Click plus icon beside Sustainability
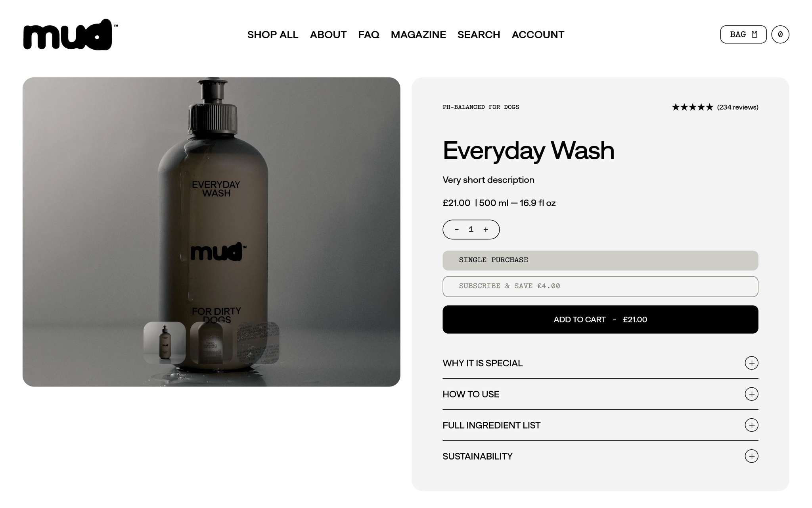 pyautogui.click(x=751, y=456)
